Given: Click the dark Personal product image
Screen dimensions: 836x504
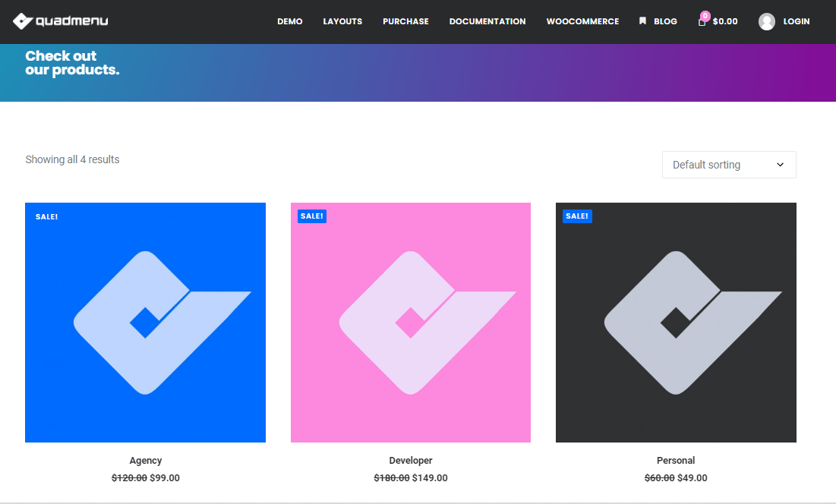Looking at the screenshot, I should coord(676,323).
